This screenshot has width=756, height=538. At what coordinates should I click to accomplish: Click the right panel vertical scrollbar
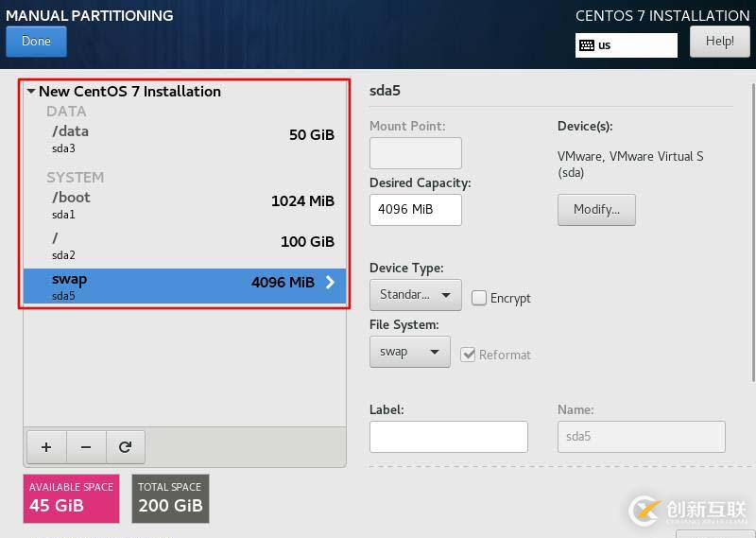pyautogui.click(x=753, y=232)
